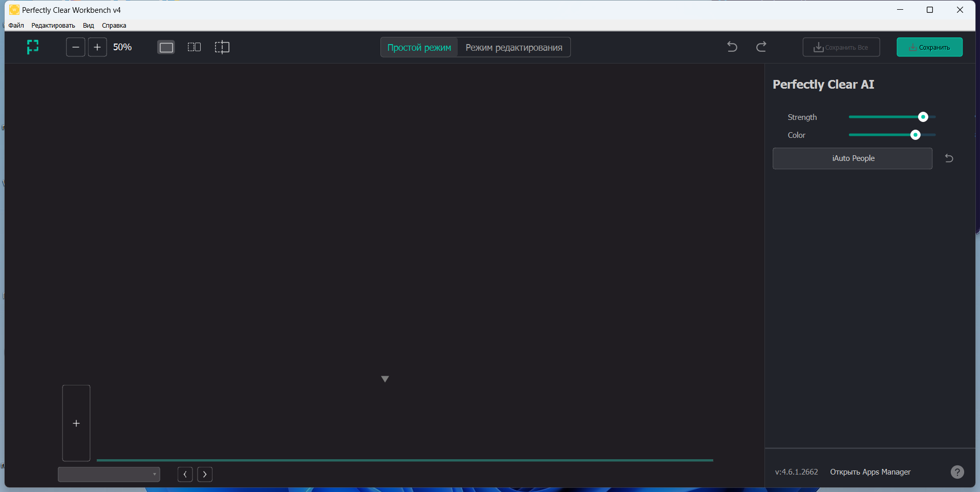The height and width of the screenshot is (492, 980).
Task: Go to the previous image
Action: pyautogui.click(x=185, y=475)
